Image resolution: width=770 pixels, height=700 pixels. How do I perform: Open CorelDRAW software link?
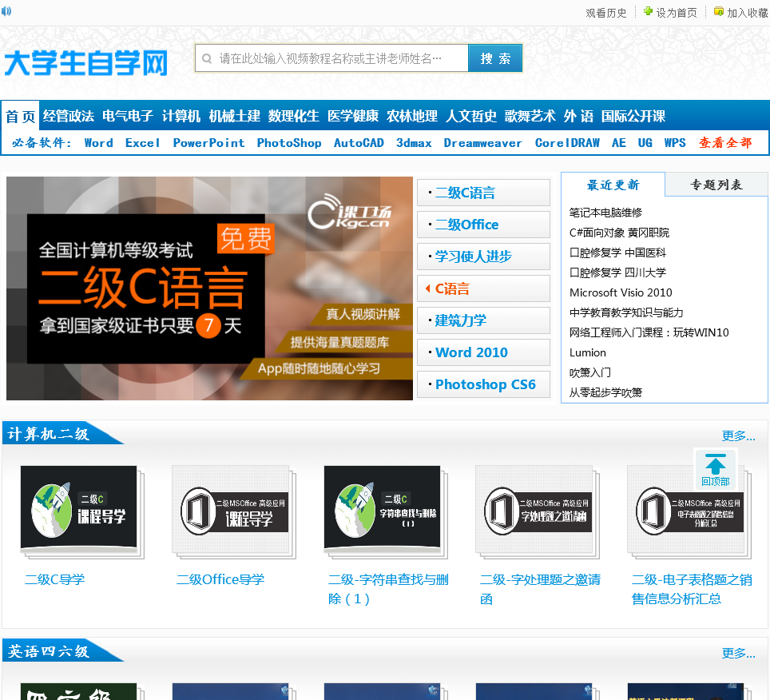click(567, 143)
